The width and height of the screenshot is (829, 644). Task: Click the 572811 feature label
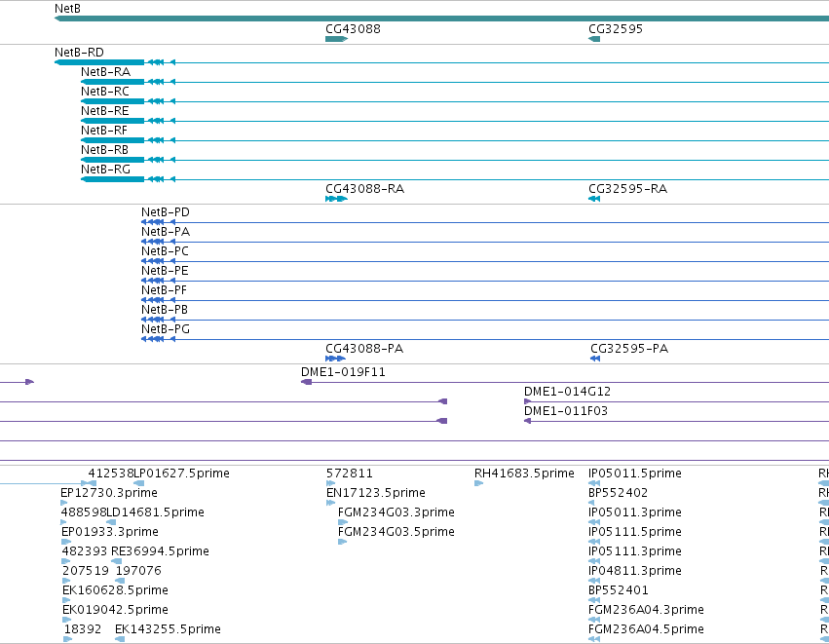pos(350,474)
